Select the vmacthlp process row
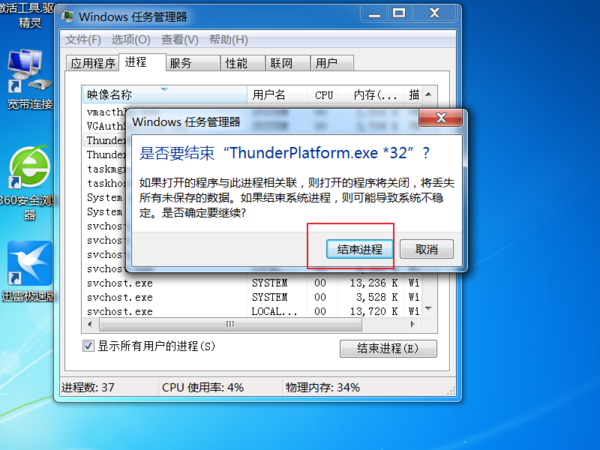Screen dimensions: 600x450 coord(105,112)
